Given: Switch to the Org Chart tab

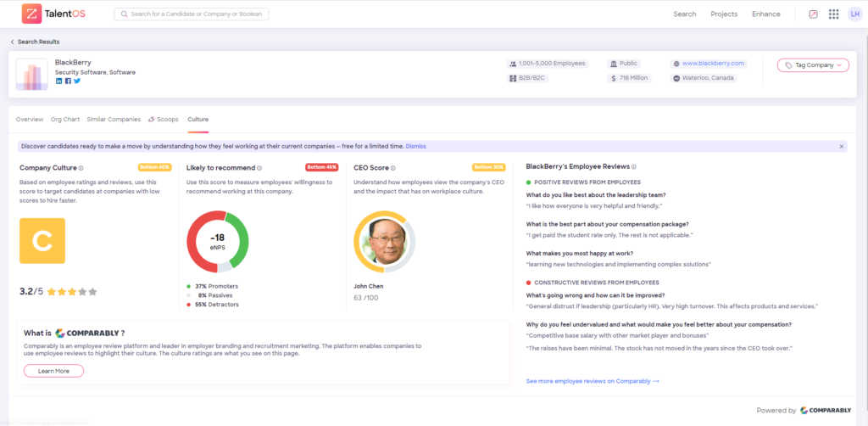Looking at the screenshot, I should (x=65, y=119).
